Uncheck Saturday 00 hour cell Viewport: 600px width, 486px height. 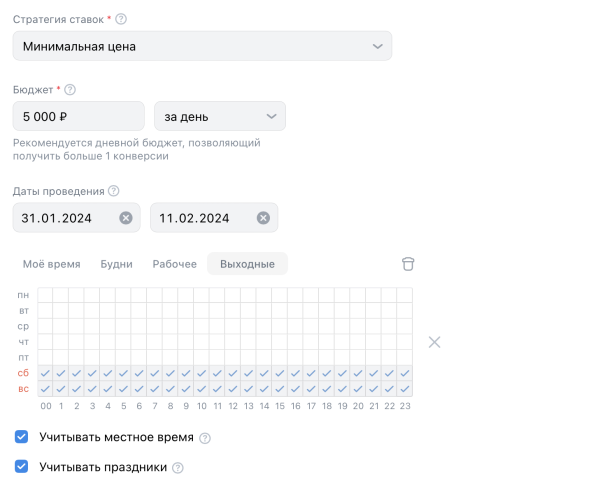point(46,373)
